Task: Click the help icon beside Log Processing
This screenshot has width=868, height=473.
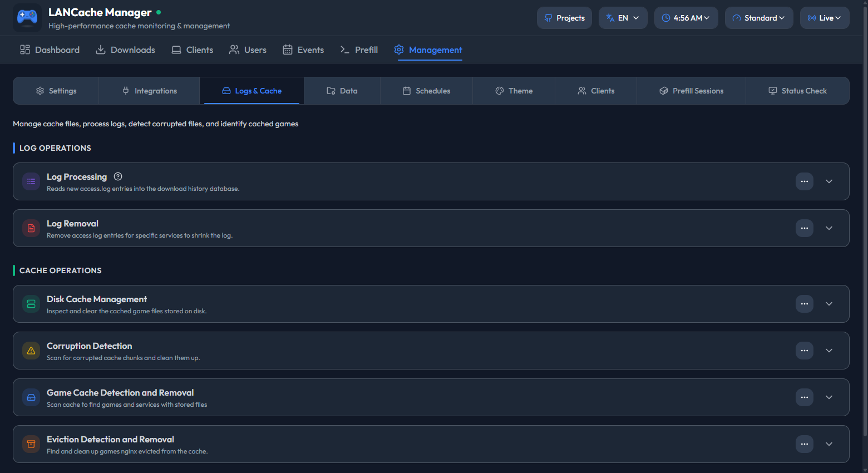Action: pos(118,176)
